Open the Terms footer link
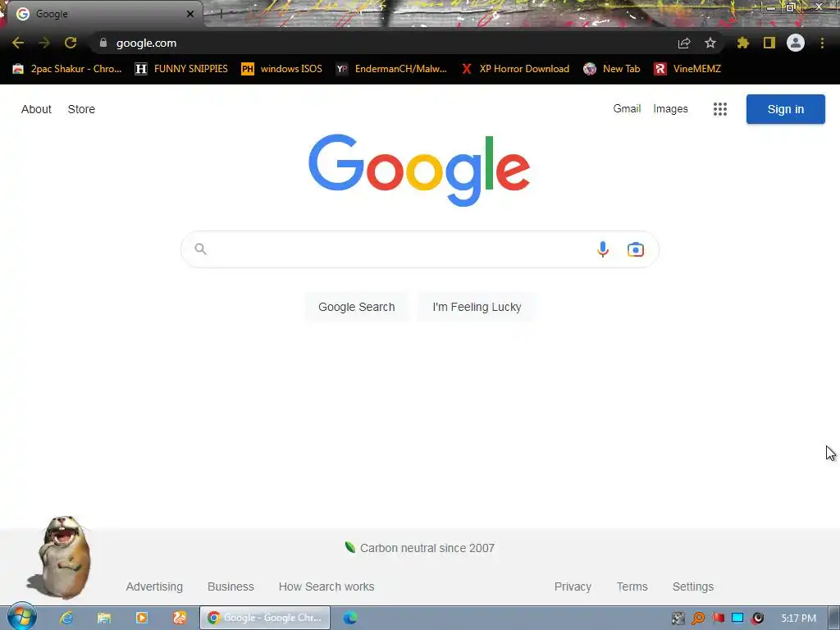The image size is (840, 630). point(632,587)
